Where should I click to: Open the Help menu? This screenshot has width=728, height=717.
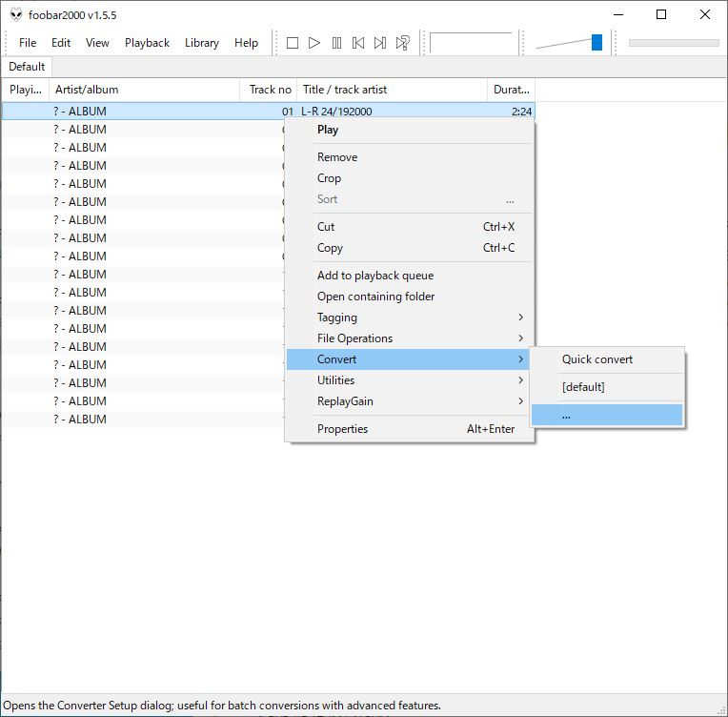click(x=246, y=43)
